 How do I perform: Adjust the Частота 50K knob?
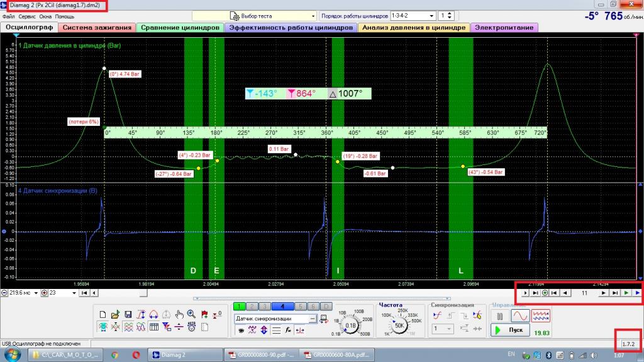[x=399, y=325]
